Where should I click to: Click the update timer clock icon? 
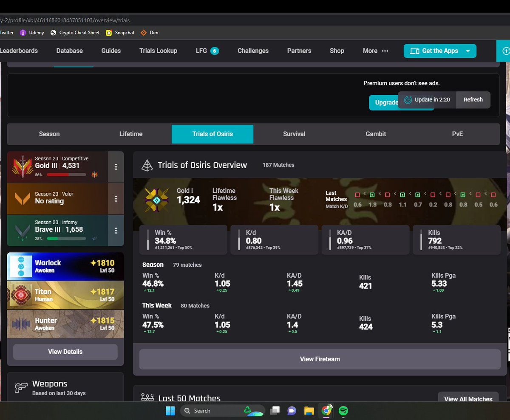tap(408, 100)
